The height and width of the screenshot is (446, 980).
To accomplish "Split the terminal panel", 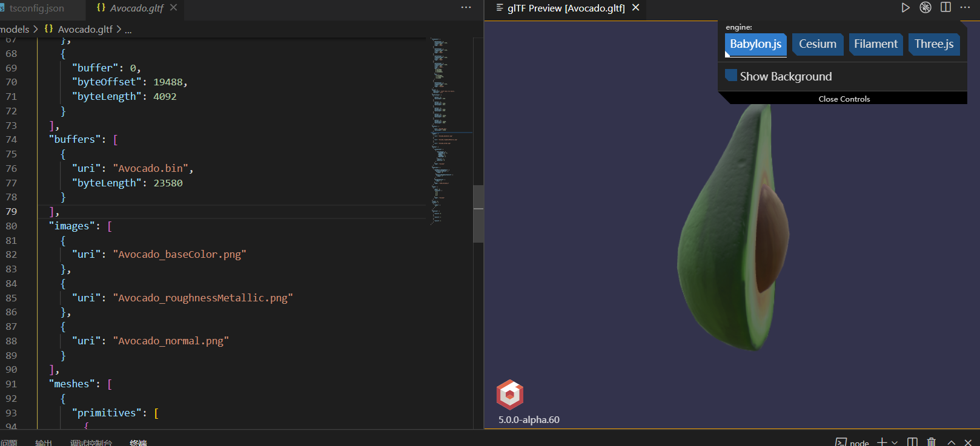I will click(913, 442).
